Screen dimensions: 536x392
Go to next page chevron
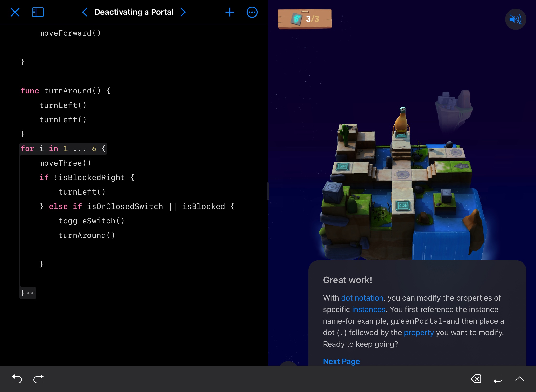(183, 12)
